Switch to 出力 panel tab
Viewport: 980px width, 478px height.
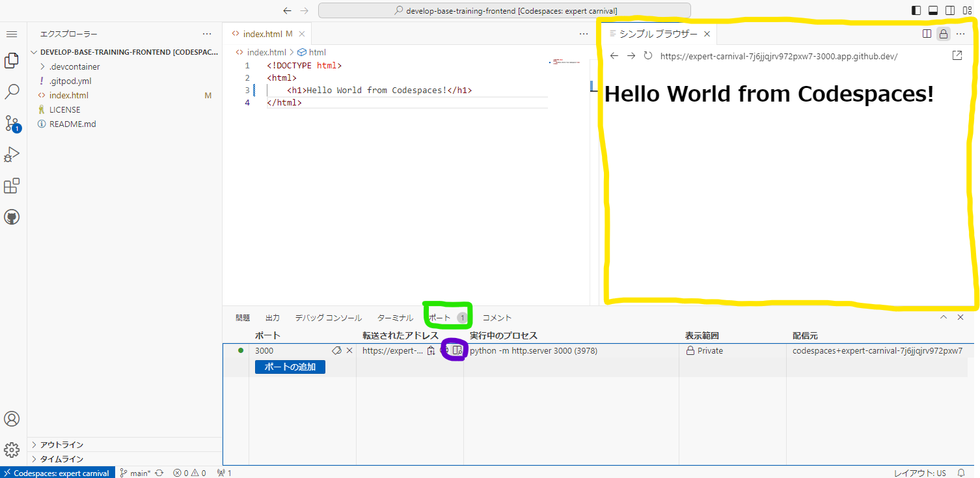pyautogui.click(x=273, y=318)
